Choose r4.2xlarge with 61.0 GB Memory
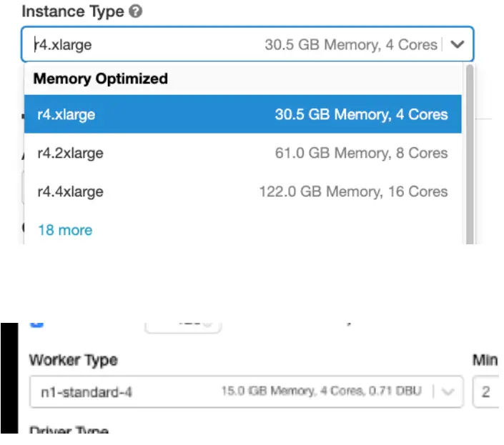 [x=242, y=153]
